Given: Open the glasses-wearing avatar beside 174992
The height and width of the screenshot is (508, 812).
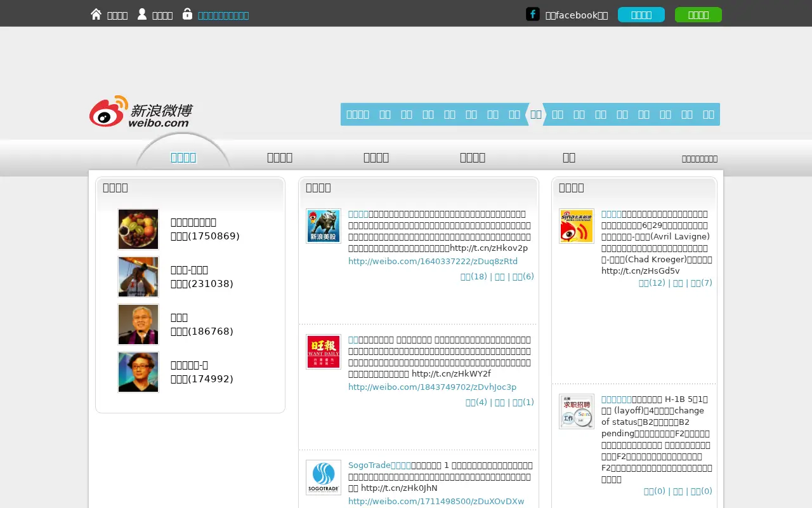Looking at the screenshot, I should click(138, 372).
